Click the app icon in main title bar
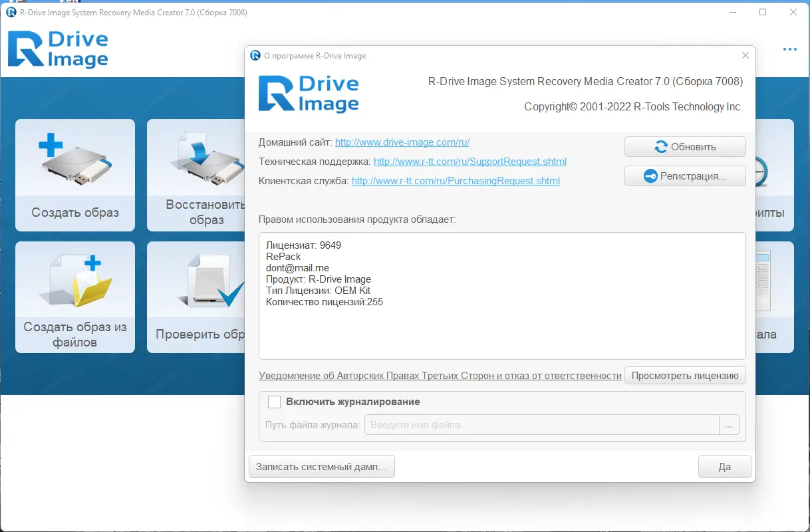The image size is (810, 532). click(x=11, y=12)
